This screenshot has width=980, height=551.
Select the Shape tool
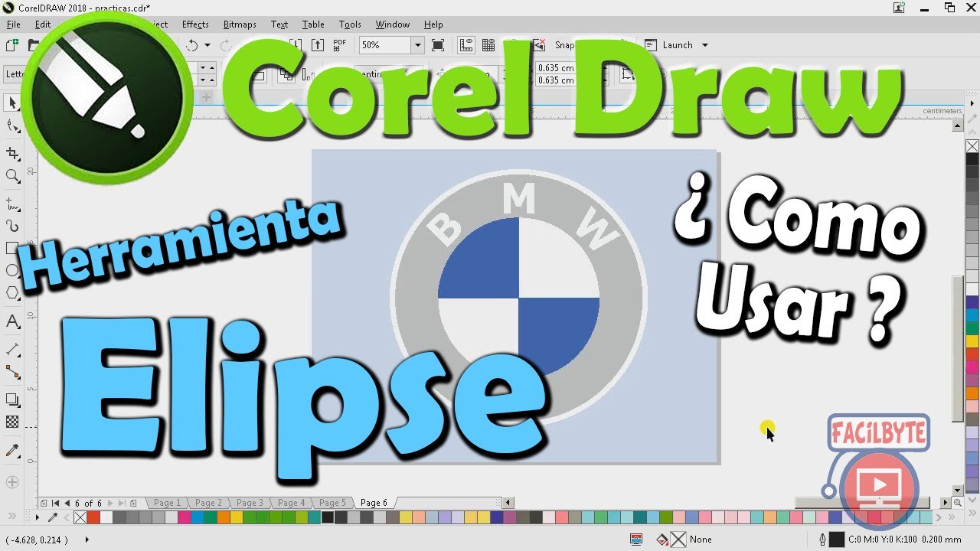click(x=12, y=127)
